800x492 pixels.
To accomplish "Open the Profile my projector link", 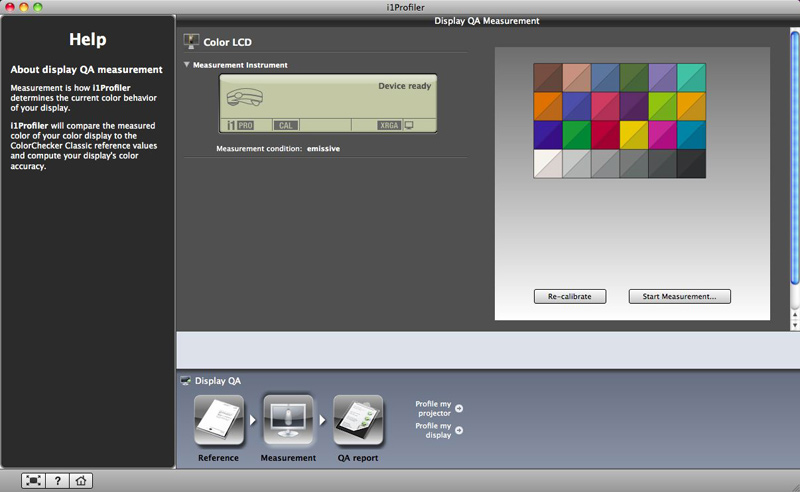I will point(433,408).
